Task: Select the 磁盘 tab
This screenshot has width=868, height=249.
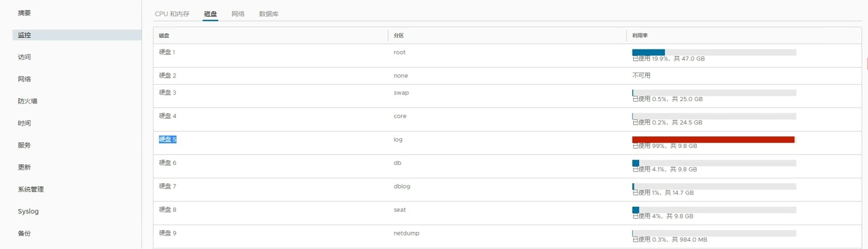Action: point(211,14)
